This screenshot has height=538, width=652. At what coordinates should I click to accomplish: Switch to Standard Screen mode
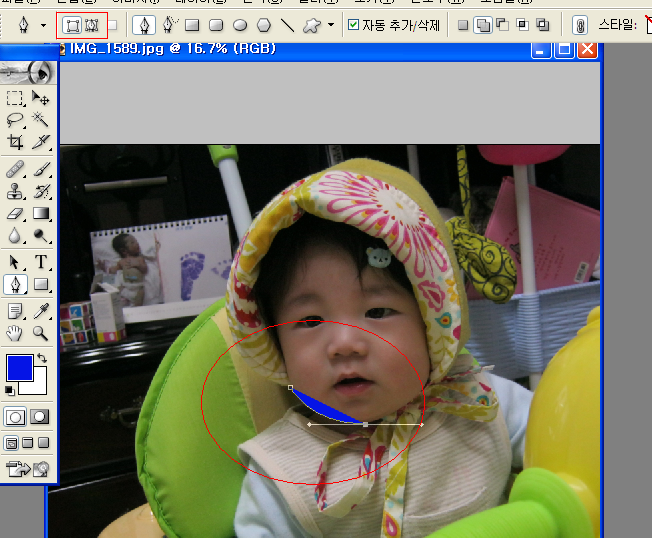pos(11,443)
